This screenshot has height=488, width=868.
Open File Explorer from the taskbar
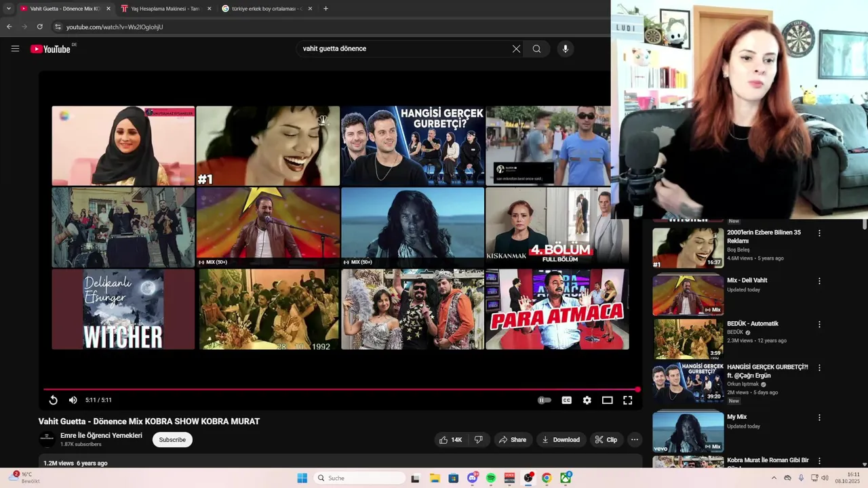pos(435,478)
